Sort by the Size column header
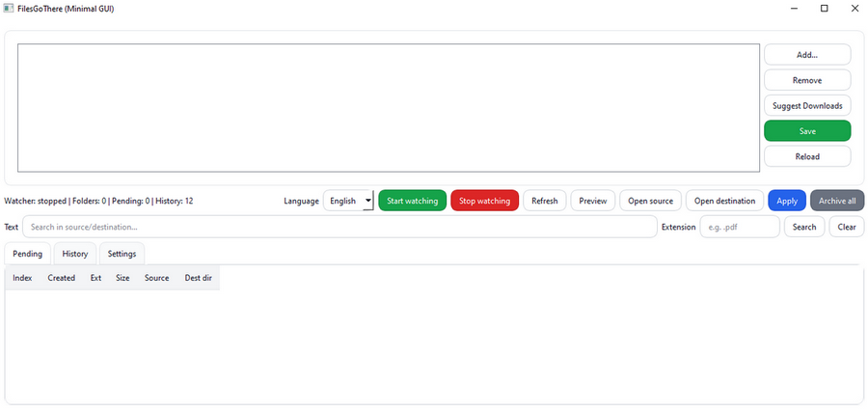The width and height of the screenshot is (868, 410). 122,278
